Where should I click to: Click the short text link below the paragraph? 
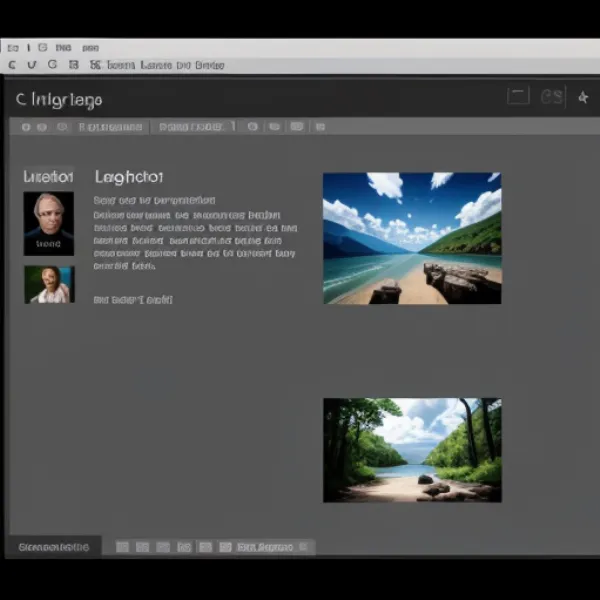[x=133, y=299]
